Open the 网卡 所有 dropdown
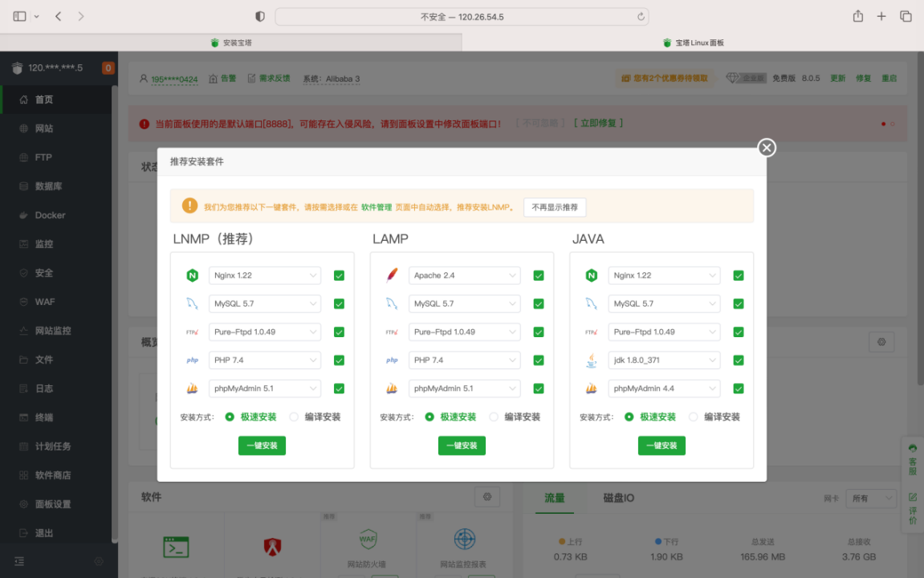Image resolution: width=924 pixels, height=578 pixels. [871, 499]
